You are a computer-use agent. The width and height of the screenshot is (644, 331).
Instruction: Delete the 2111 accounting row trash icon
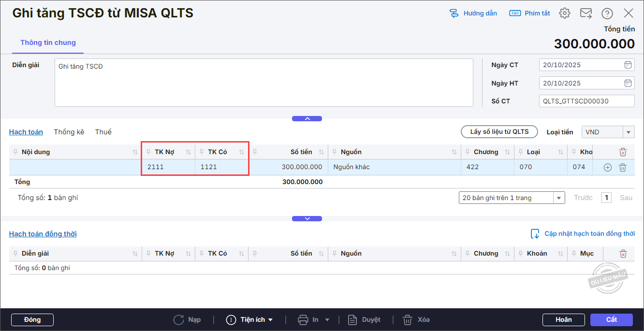pyautogui.click(x=623, y=167)
